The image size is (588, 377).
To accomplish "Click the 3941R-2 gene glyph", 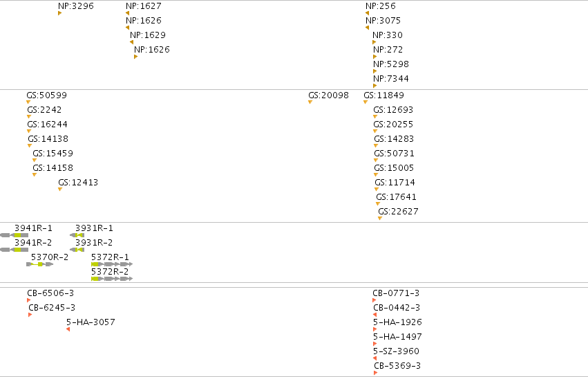I will [x=15, y=250].
